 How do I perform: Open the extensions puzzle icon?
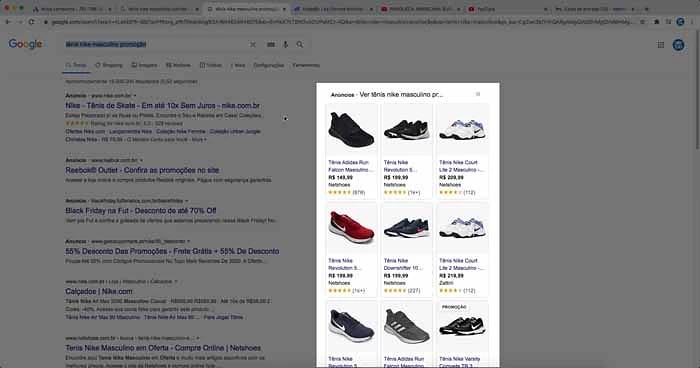pyautogui.click(x=657, y=22)
